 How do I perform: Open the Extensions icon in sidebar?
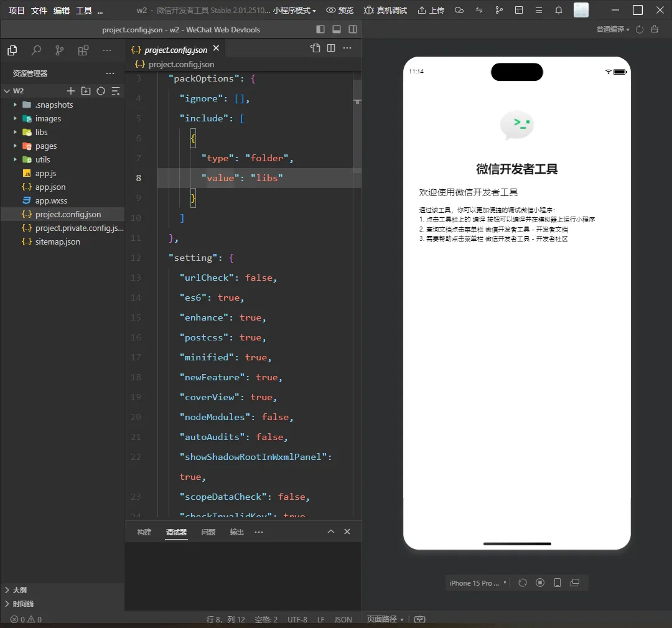83,50
